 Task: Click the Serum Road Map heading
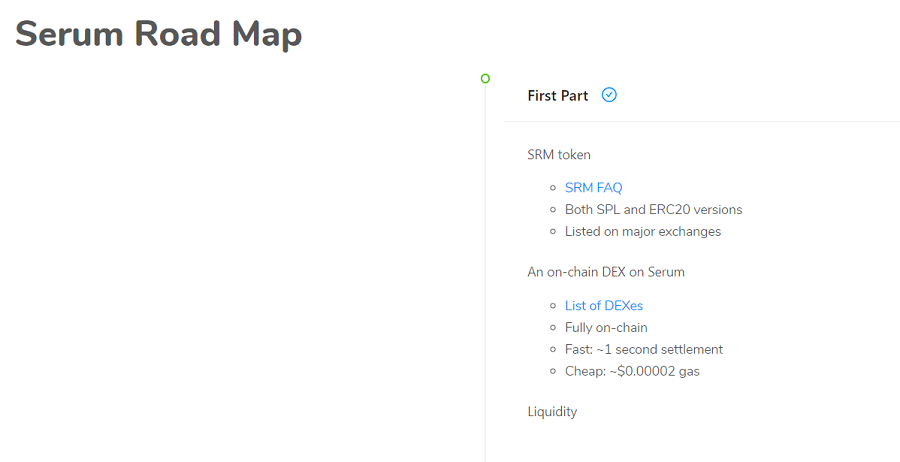(x=159, y=34)
